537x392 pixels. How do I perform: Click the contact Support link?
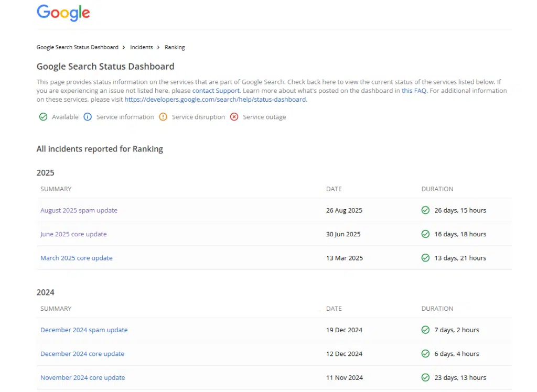[x=216, y=91]
